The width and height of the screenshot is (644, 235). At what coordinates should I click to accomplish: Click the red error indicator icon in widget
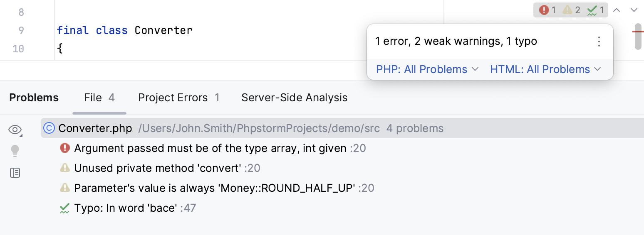pos(544,10)
